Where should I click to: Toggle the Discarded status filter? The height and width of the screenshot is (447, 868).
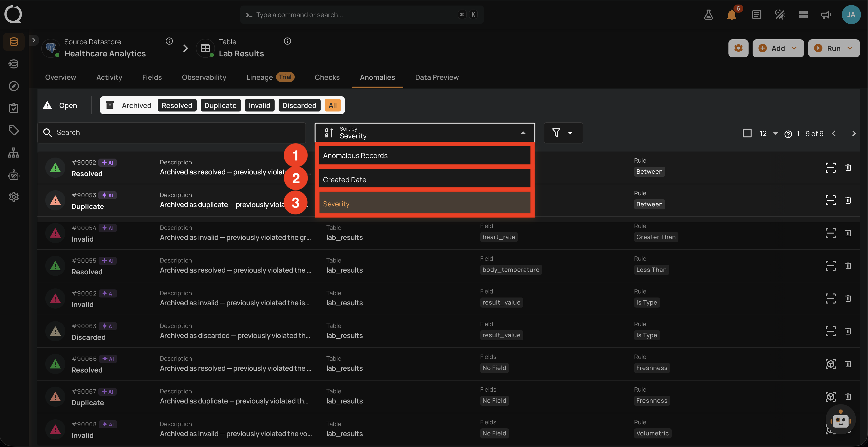tap(299, 105)
